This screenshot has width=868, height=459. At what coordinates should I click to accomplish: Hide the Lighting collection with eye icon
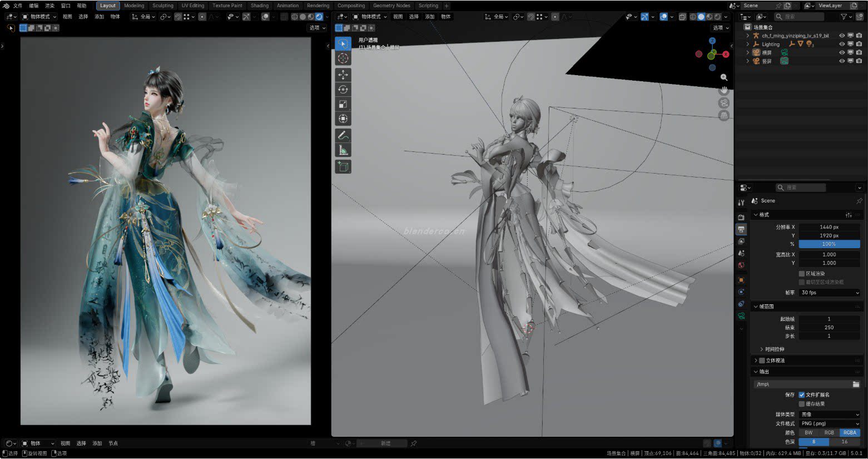click(841, 44)
